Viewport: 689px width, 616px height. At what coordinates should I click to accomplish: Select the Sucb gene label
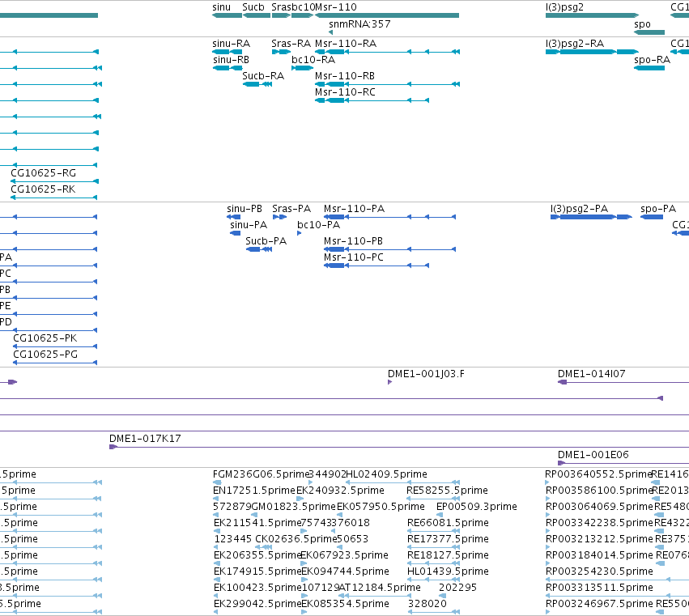click(253, 7)
